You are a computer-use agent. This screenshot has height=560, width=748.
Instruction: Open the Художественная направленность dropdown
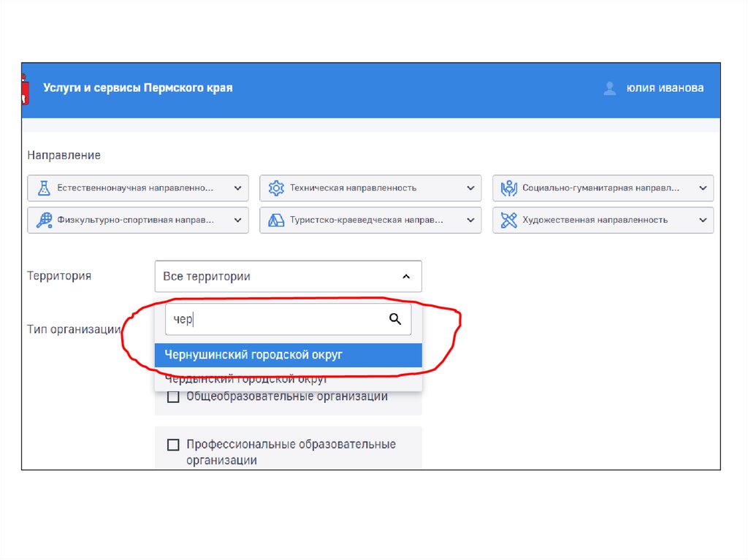coord(703,220)
